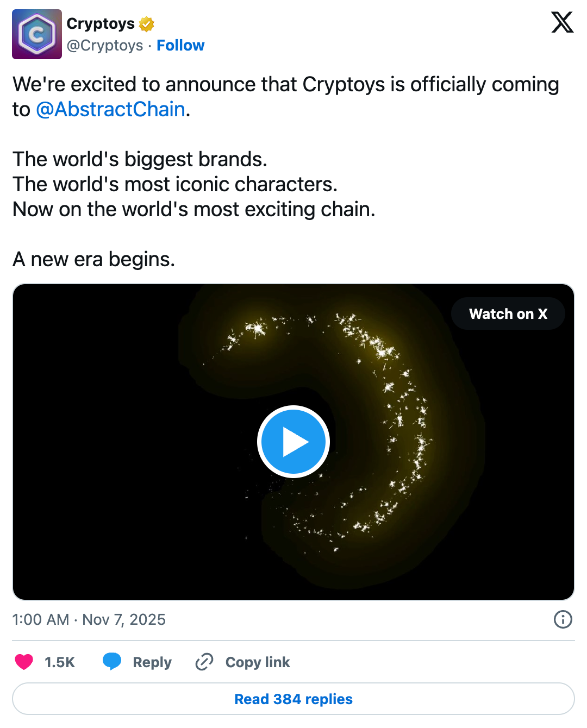Click the 1.5K likes count
This screenshot has width=587, height=728.
[x=60, y=662]
